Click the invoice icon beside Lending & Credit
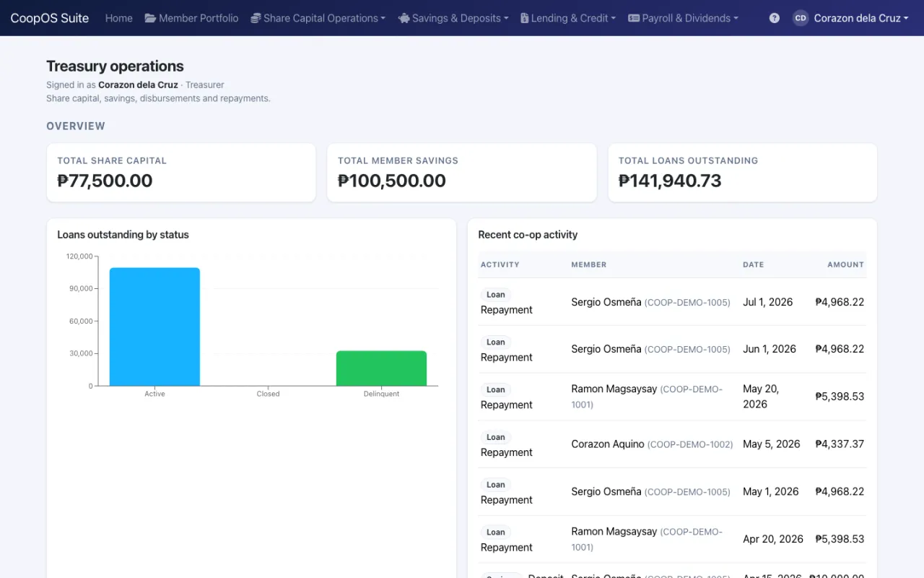This screenshot has width=924, height=578. click(524, 18)
